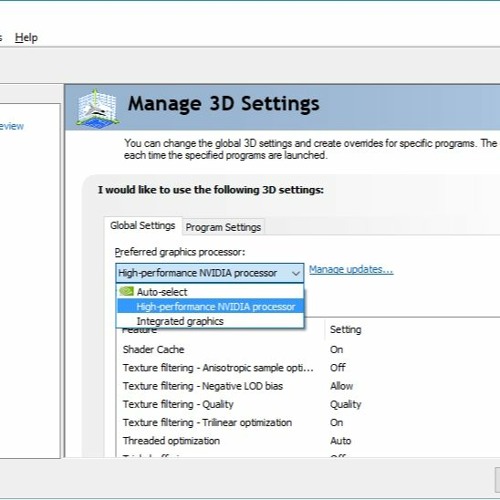The width and height of the screenshot is (500, 500).
Task: Click the Auto value for Threaded optimization
Action: coord(340,441)
